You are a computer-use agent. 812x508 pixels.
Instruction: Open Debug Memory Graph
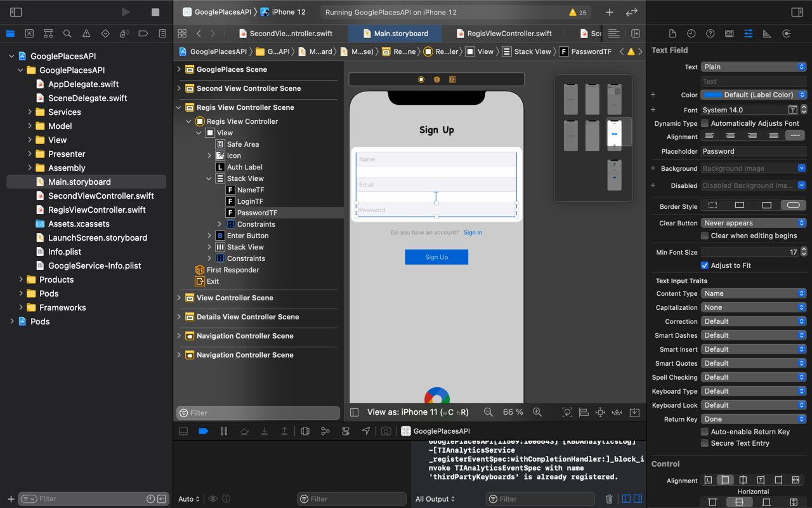pos(325,431)
